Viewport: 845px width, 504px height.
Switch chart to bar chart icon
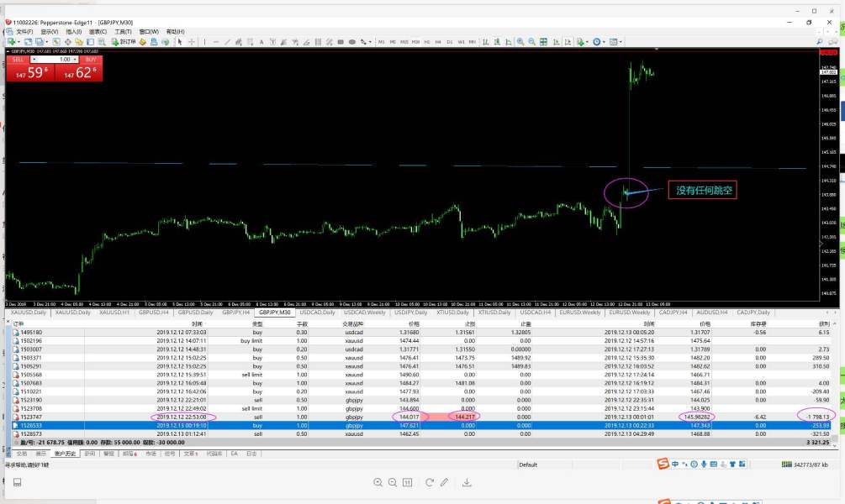click(485, 41)
